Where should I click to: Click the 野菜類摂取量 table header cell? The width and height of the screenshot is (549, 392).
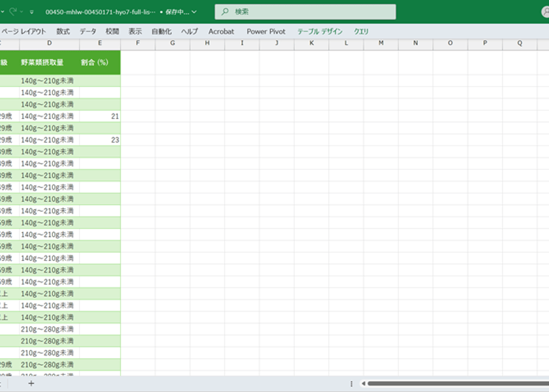pyautogui.click(x=49, y=62)
